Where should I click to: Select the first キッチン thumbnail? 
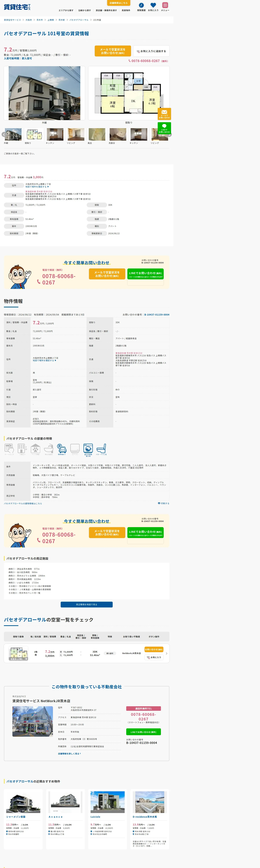(x=55, y=134)
